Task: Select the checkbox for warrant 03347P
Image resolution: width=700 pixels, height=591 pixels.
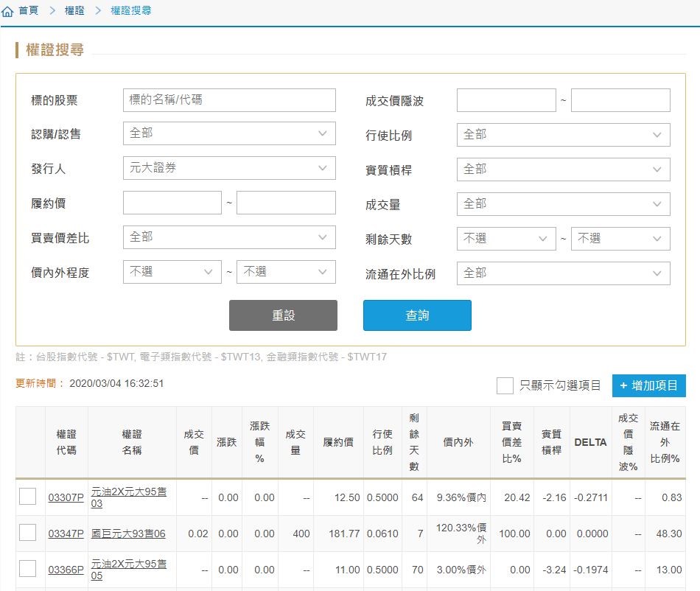Action: point(28,533)
